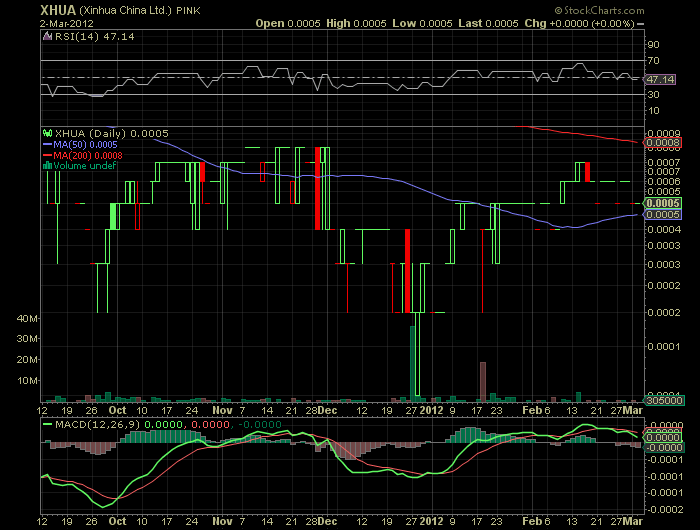Click the tall pink volume bar in January
The width and height of the screenshot is (700, 530).
point(483,381)
